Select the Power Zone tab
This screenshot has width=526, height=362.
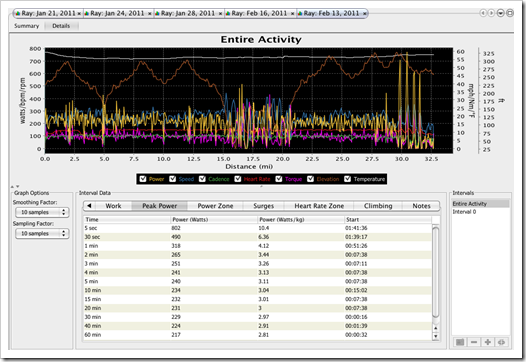(215, 206)
